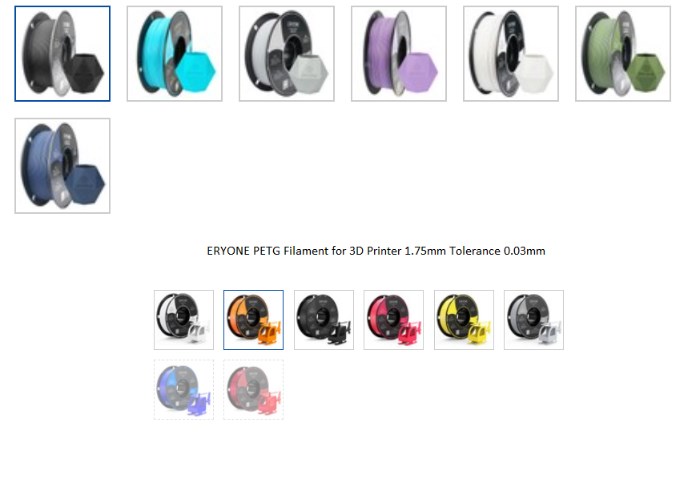Image resolution: width=700 pixels, height=481 pixels.
Task: Select the orange PETG spool thumbnail
Action: tap(253, 320)
